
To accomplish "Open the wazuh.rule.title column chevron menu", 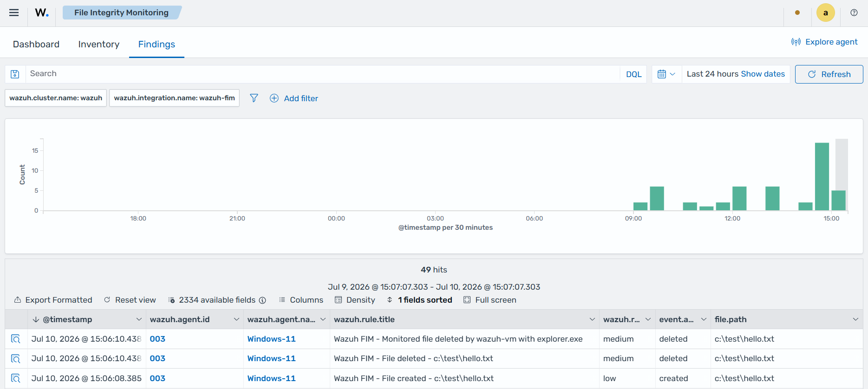I will pos(592,319).
